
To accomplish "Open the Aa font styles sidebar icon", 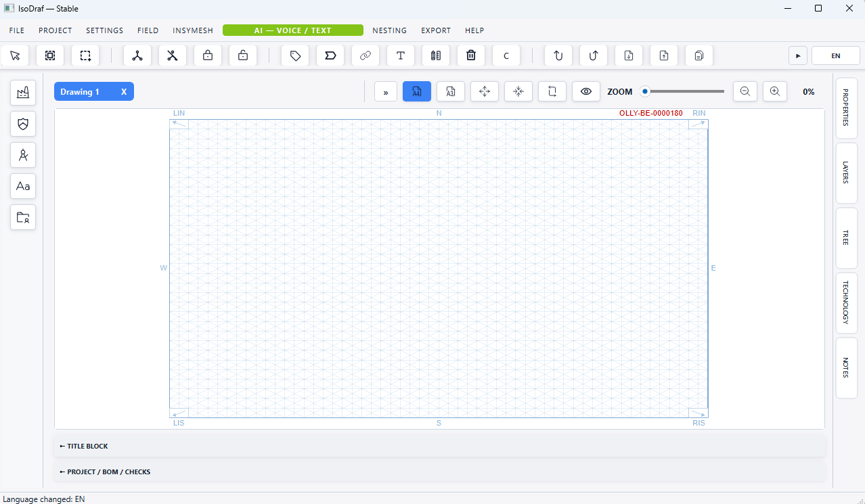I will pyautogui.click(x=23, y=185).
